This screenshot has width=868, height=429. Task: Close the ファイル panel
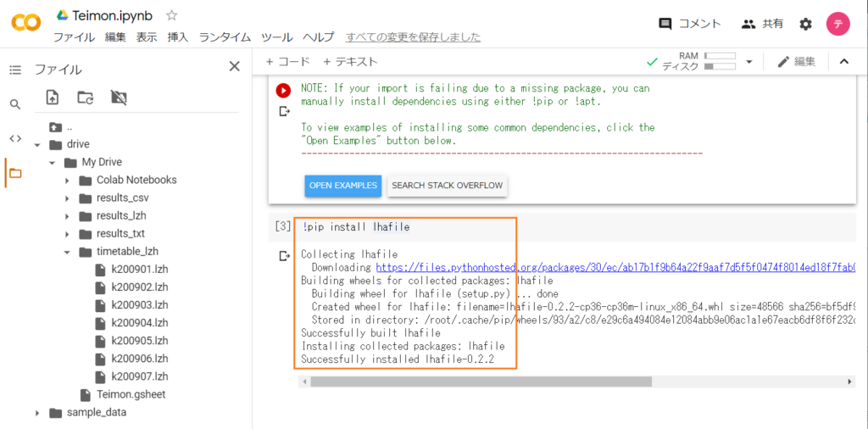[x=235, y=66]
